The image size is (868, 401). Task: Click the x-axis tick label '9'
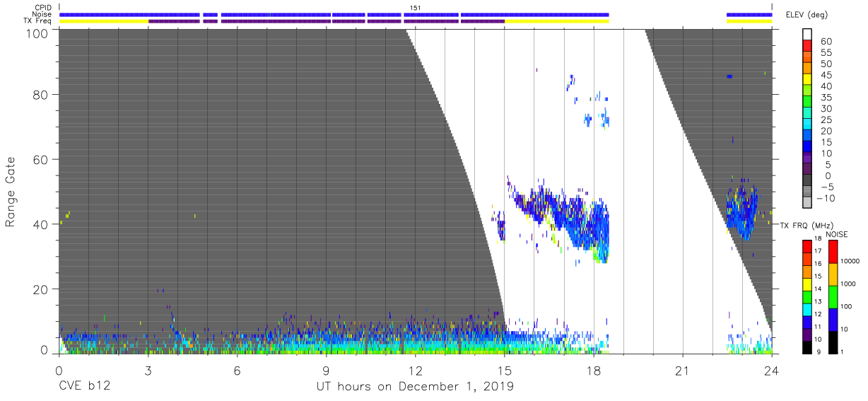pyautogui.click(x=326, y=370)
